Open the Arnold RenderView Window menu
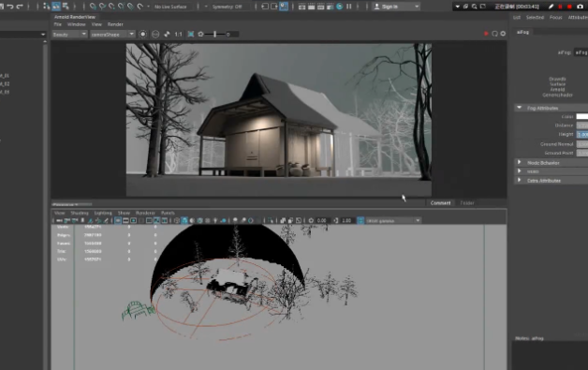The height and width of the screenshot is (370, 588). (x=77, y=24)
